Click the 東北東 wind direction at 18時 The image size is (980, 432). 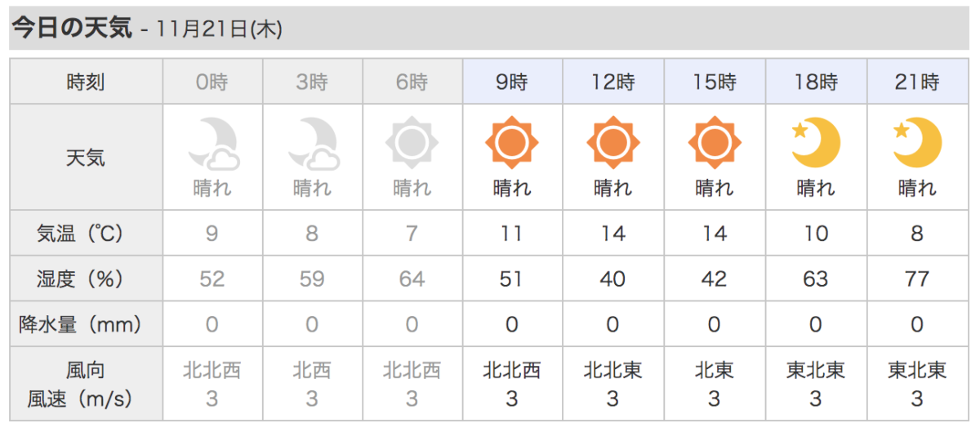tap(815, 371)
